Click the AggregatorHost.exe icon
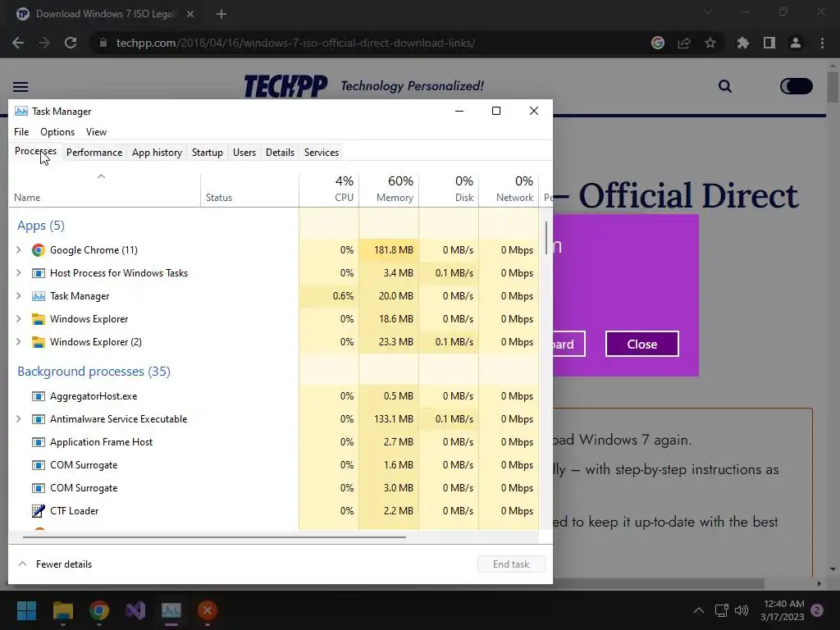The image size is (840, 630). click(38, 396)
